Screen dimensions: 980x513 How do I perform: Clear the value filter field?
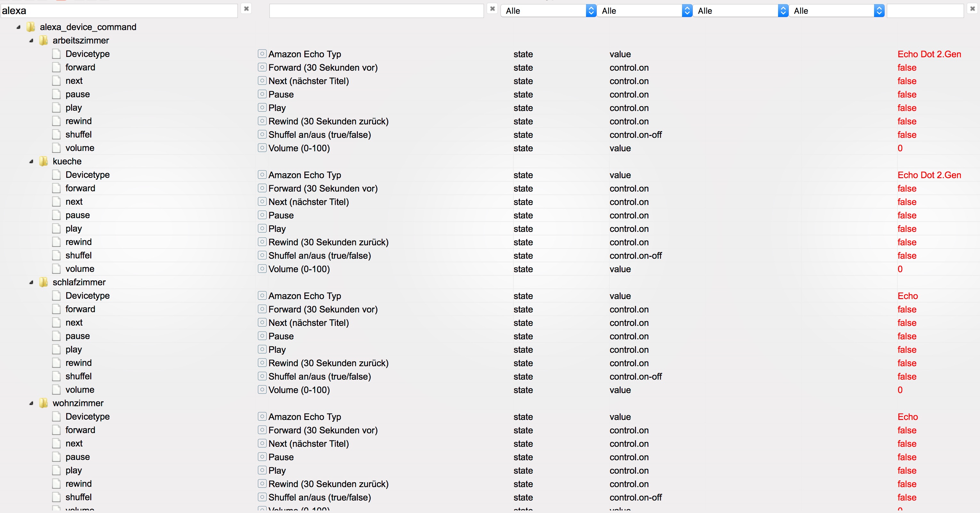(972, 8)
